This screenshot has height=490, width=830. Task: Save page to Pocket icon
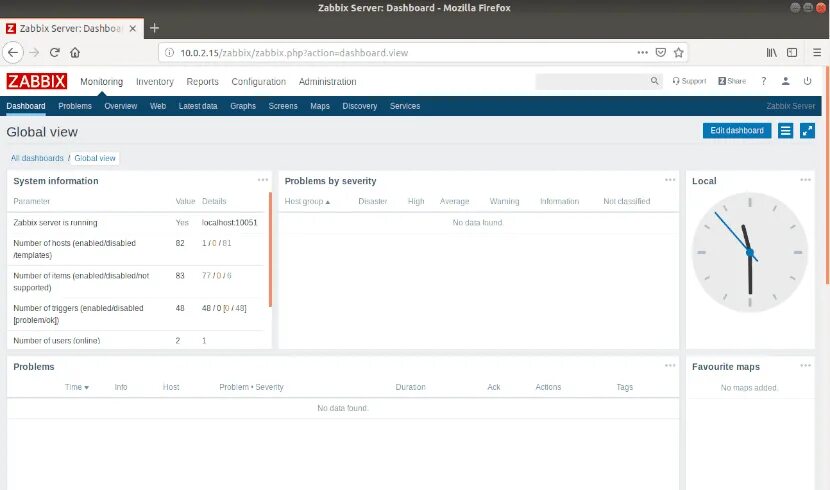[661, 52]
